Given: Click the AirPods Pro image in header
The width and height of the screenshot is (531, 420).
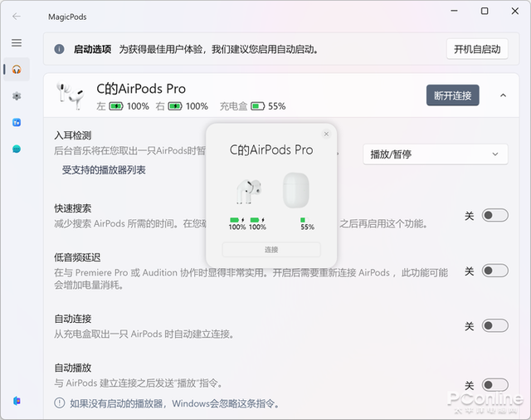Looking at the screenshot, I should tap(70, 95).
